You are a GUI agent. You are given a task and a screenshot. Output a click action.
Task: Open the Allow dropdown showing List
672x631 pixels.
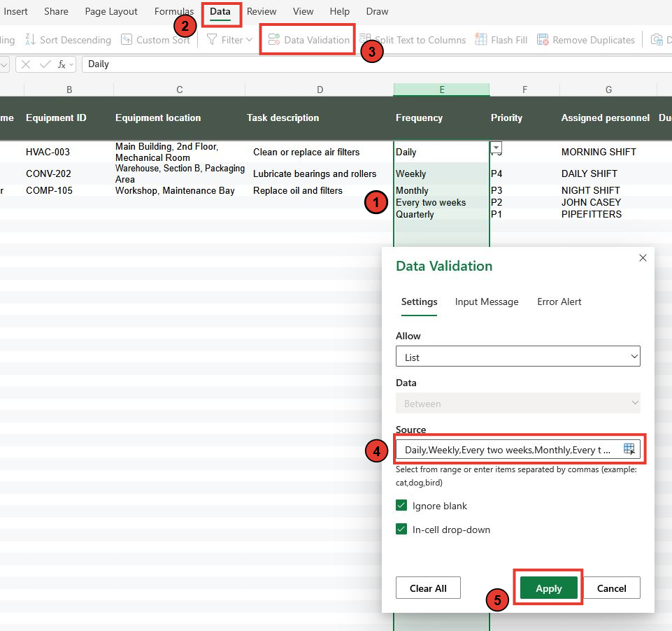pyautogui.click(x=517, y=356)
